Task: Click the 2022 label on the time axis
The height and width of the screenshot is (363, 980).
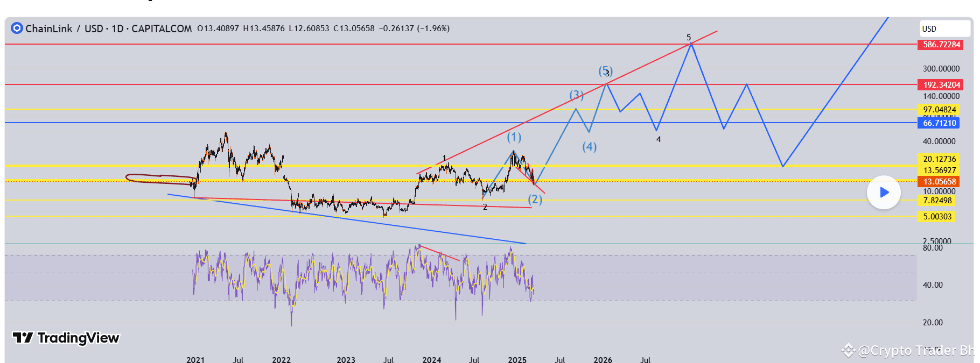Action: 281,359
